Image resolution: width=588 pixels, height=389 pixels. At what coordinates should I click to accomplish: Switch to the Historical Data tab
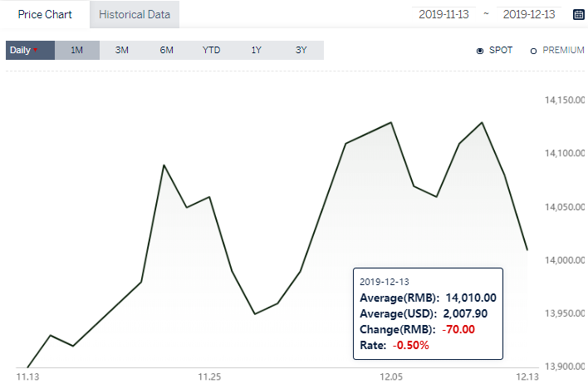tap(135, 14)
